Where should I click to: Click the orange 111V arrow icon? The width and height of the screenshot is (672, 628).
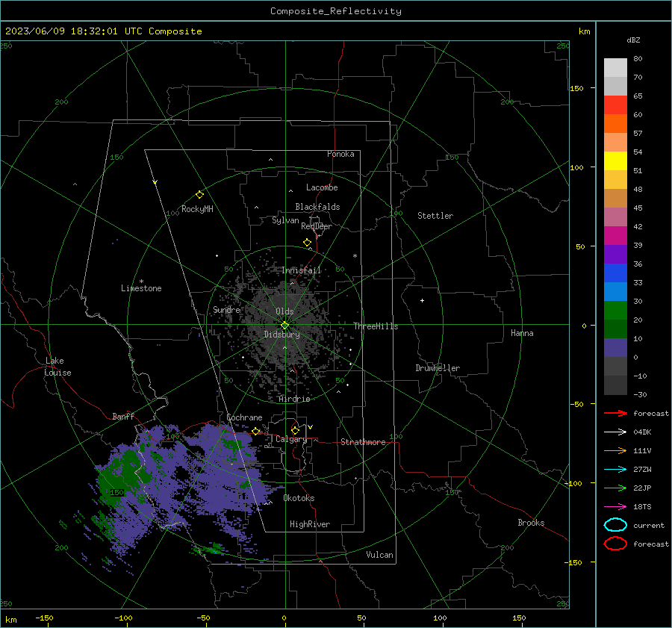(x=615, y=450)
